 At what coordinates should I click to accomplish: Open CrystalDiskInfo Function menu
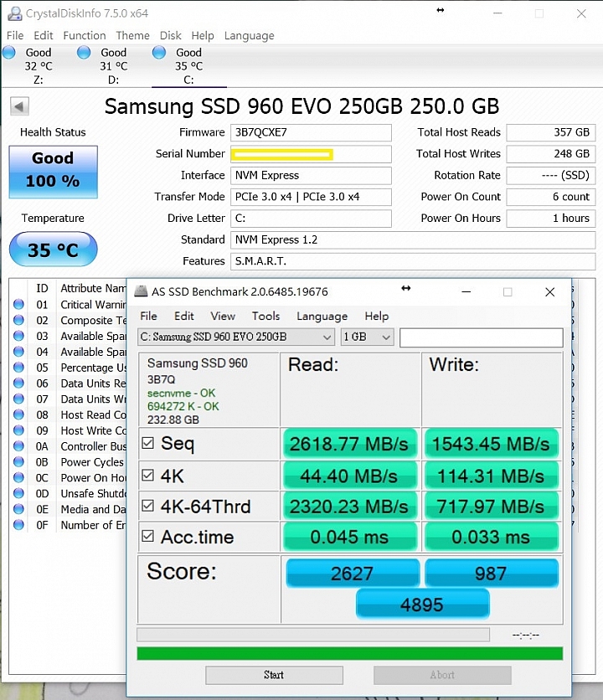coord(85,35)
